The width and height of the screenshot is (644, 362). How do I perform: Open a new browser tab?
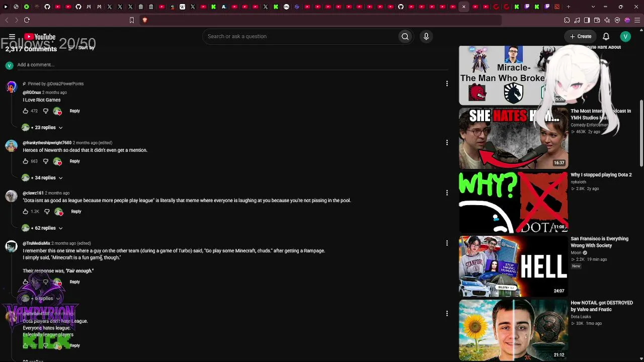(x=569, y=7)
